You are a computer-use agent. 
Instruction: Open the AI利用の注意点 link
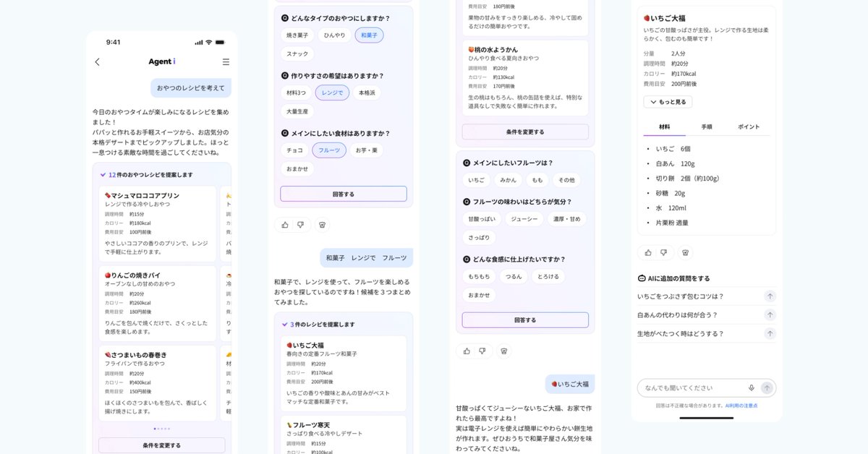741,406
